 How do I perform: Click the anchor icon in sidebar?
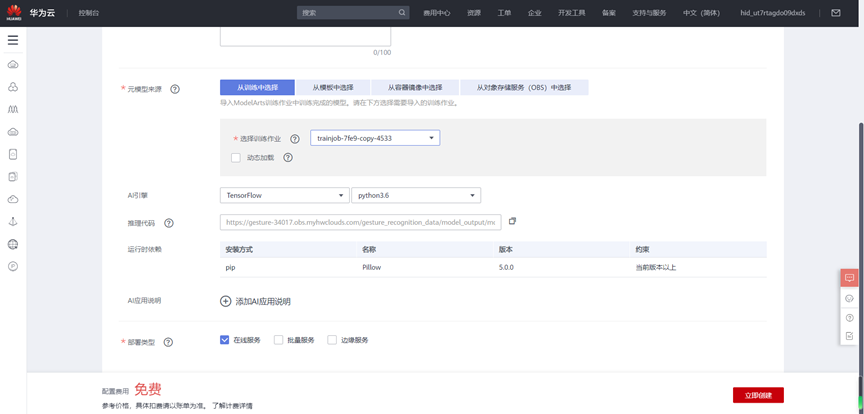13,222
